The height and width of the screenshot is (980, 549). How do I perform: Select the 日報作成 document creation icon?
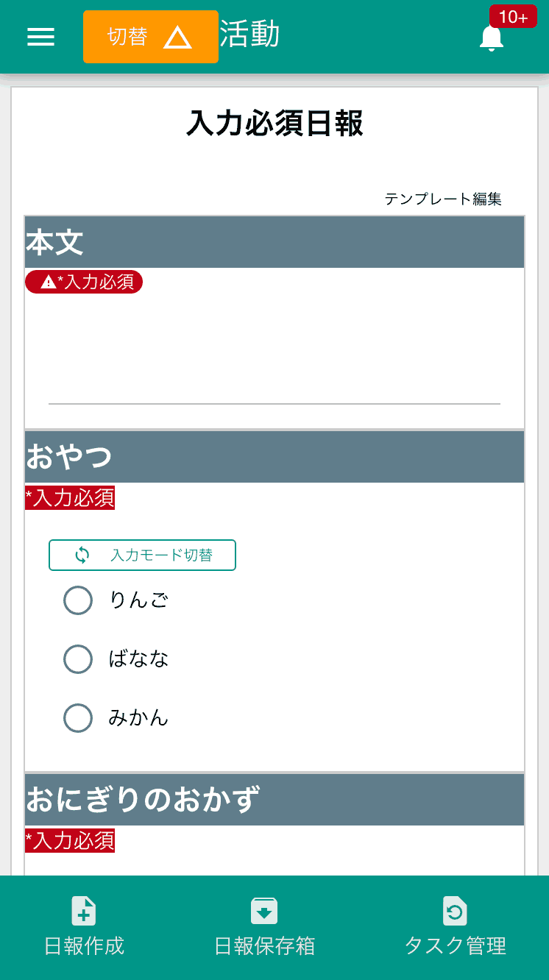83,911
